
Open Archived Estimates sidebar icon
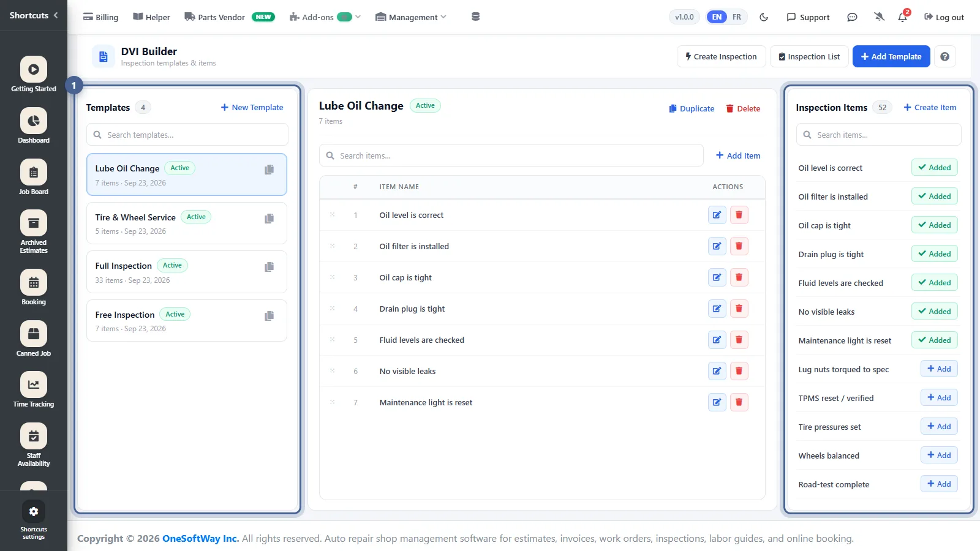click(34, 223)
